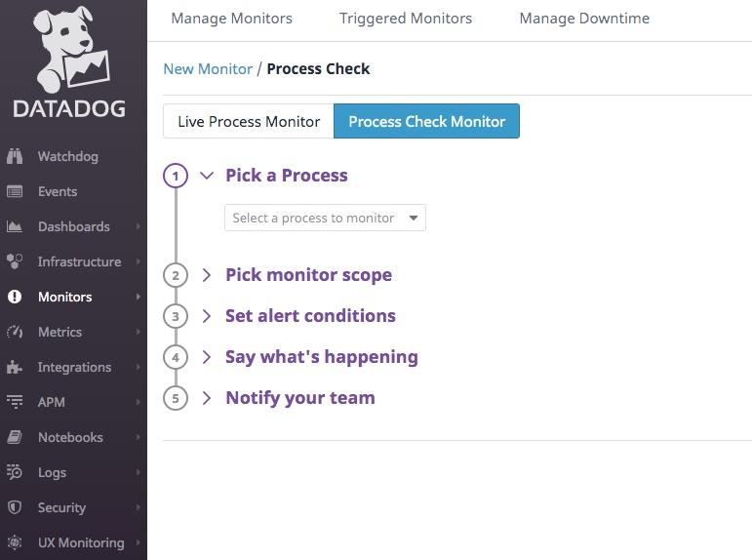The height and width of the screenshot is (560, 752).
Task: Expand Set alert conditions section
Action: pos(310,316)
